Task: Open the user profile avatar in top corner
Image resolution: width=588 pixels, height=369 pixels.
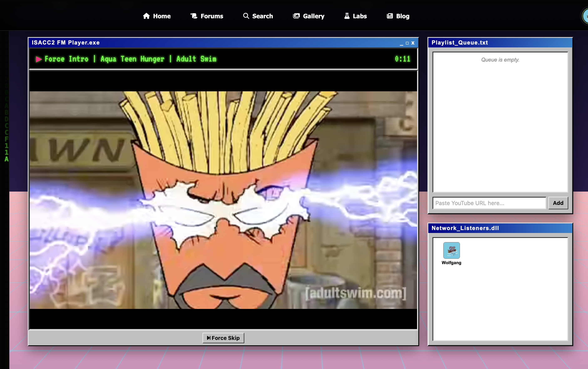Action: coord(585,16)
